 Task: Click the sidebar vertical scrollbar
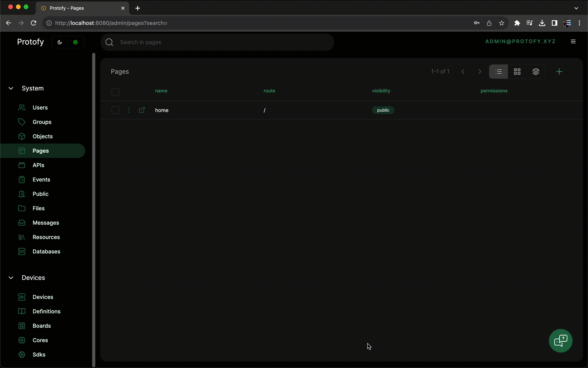point(94,209)
